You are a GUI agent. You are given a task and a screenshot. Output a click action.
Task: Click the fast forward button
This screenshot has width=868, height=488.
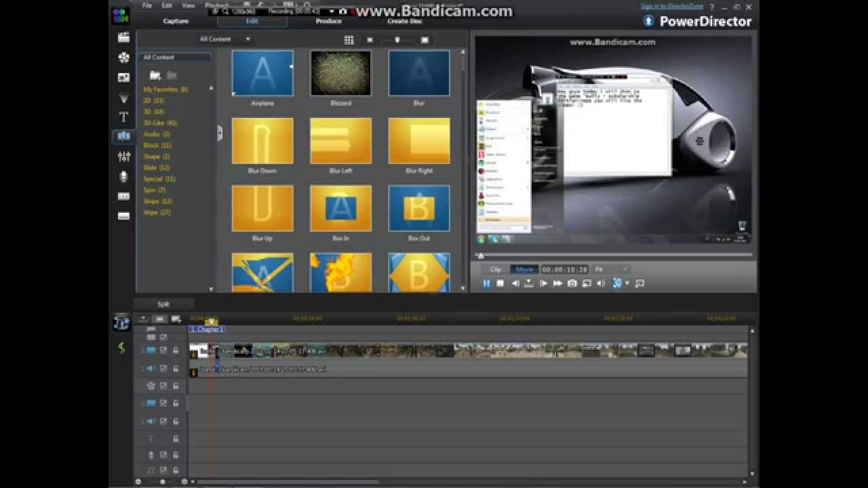coord(557,283)
